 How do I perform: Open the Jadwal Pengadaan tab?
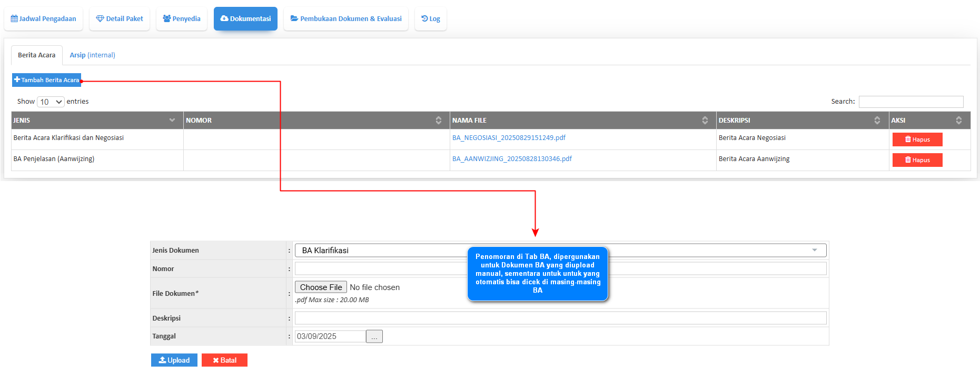(44, 19)
